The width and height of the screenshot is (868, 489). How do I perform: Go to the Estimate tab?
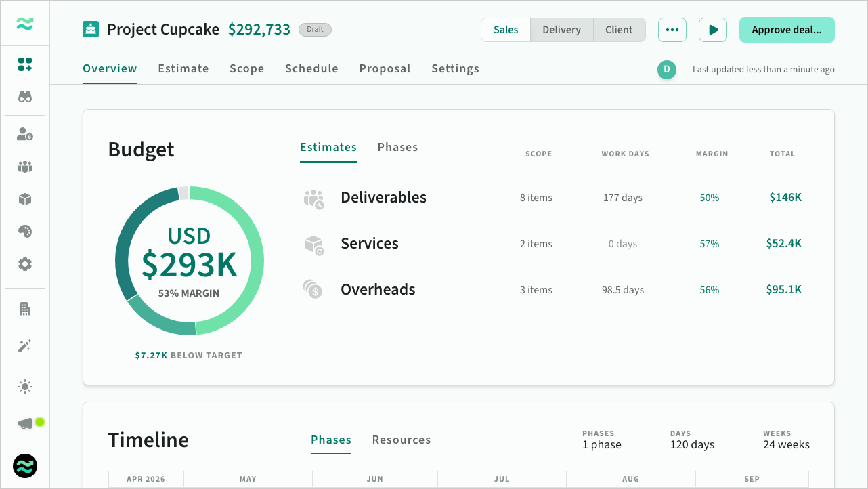[183, 68]
